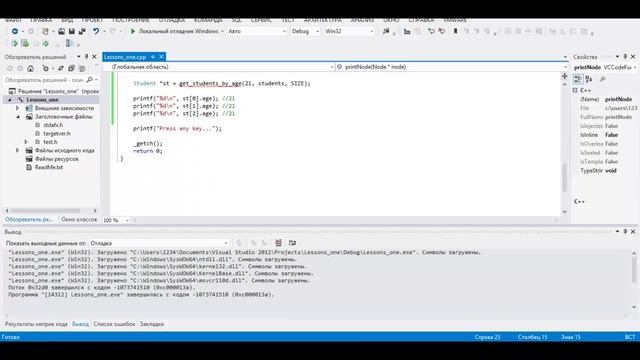Open the ПРАВКА menu
Viewport: 640px width, 360px height.
tap(41, 20)
